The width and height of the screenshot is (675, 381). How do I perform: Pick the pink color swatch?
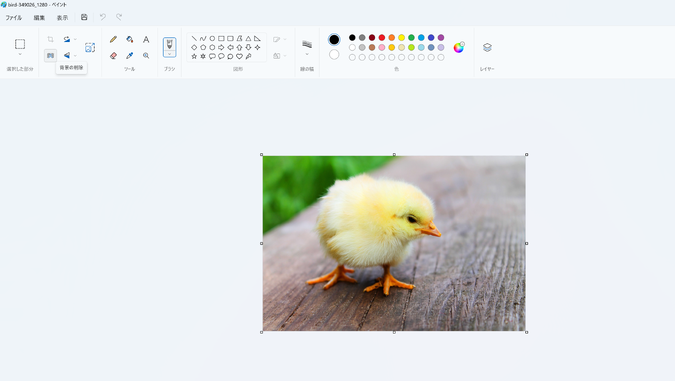382,47
